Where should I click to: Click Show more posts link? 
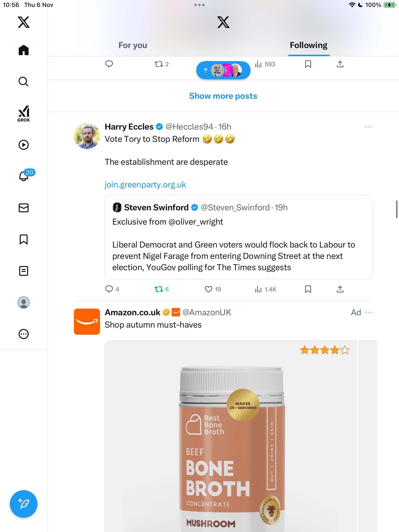coord(223,96)
